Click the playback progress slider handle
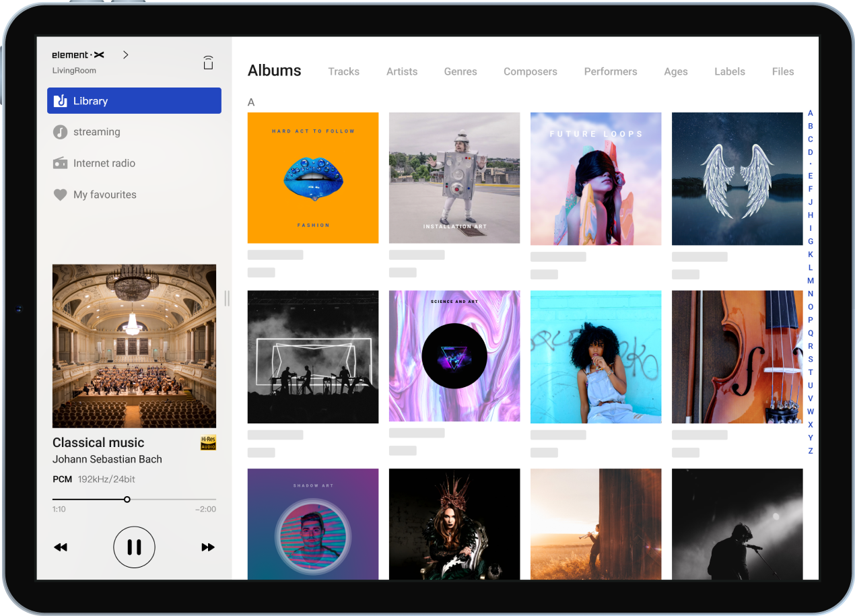This screenshot has width=855, height=616. 127,500
